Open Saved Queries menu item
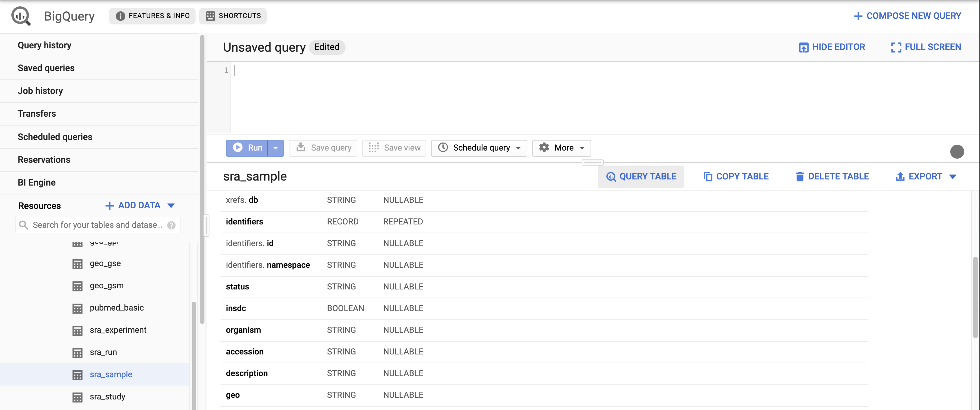 point(46,67)
